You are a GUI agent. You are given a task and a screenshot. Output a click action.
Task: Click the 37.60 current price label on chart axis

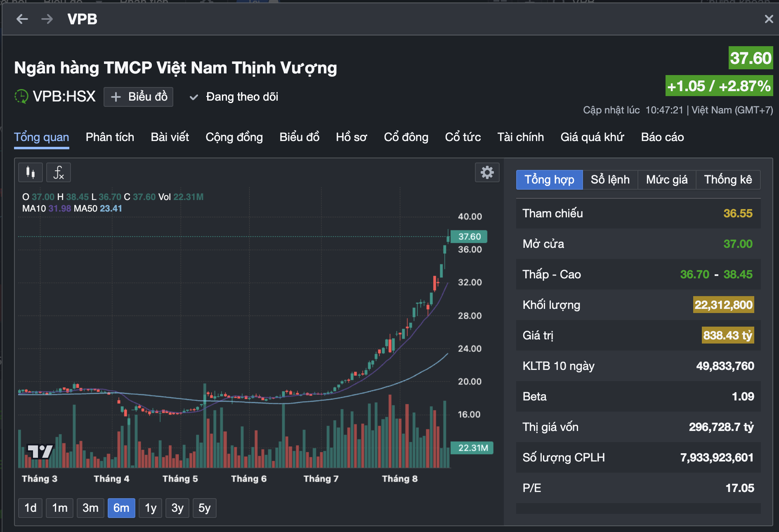tap(469, 236)
